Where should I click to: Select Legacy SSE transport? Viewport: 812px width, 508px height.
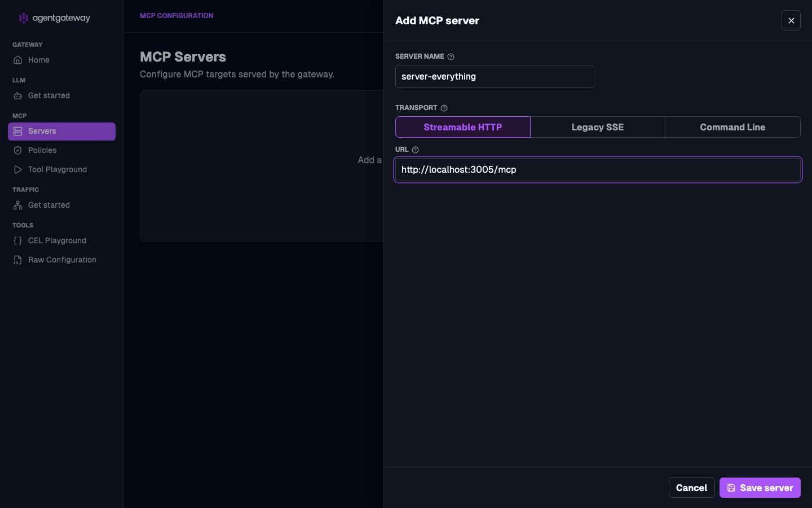(x=598, y=127)
